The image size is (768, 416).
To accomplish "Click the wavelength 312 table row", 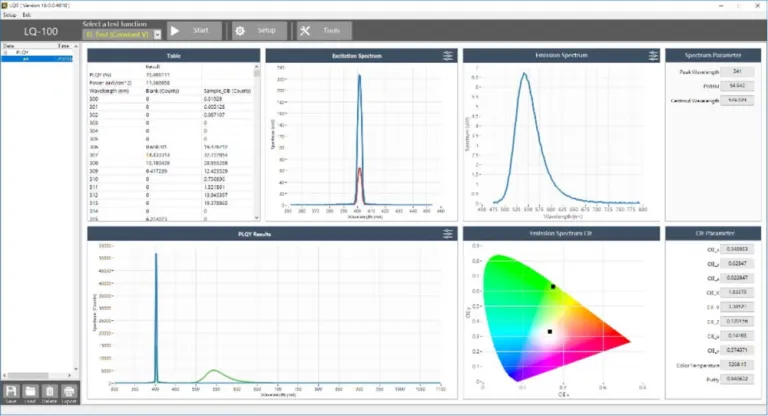I will point(170,195).
